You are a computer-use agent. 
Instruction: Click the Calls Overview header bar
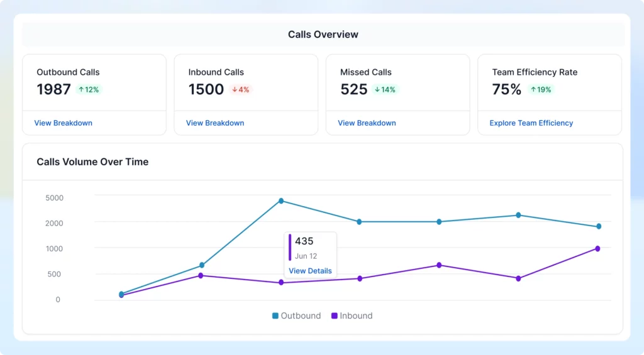tap(323, 35)
